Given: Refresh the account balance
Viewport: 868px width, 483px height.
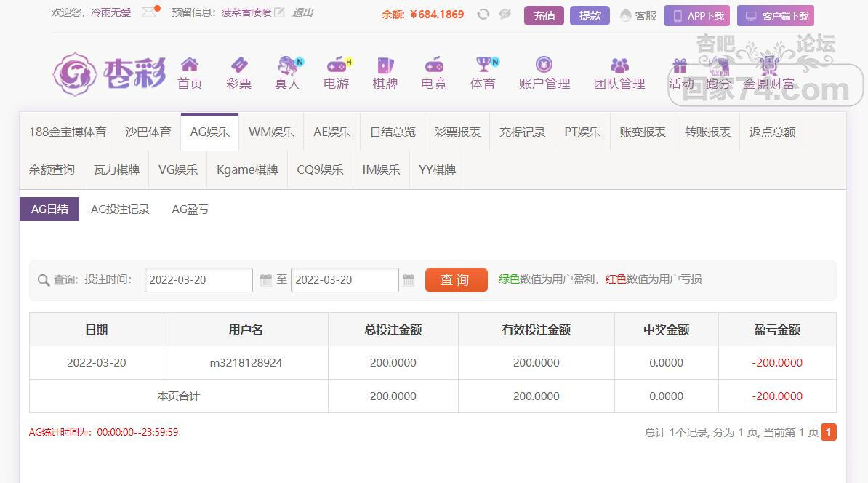Looking at the screenshot, I should click(483, 15).
